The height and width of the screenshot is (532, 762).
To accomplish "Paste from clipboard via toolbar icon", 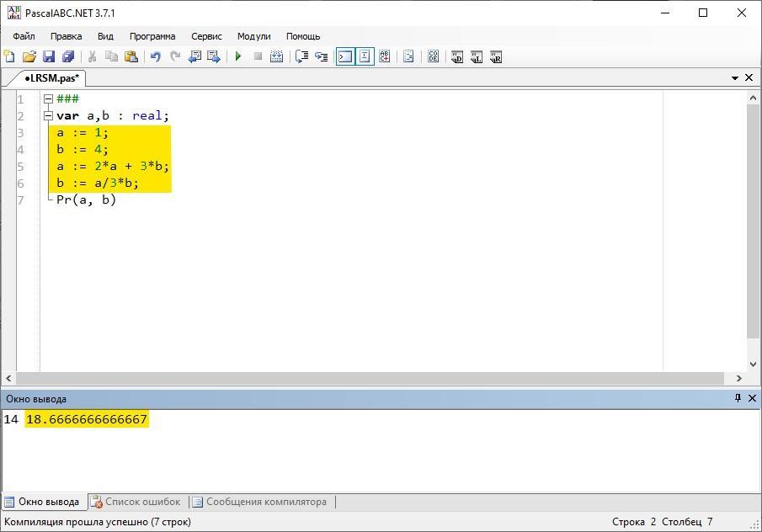I will pos(131,56).
